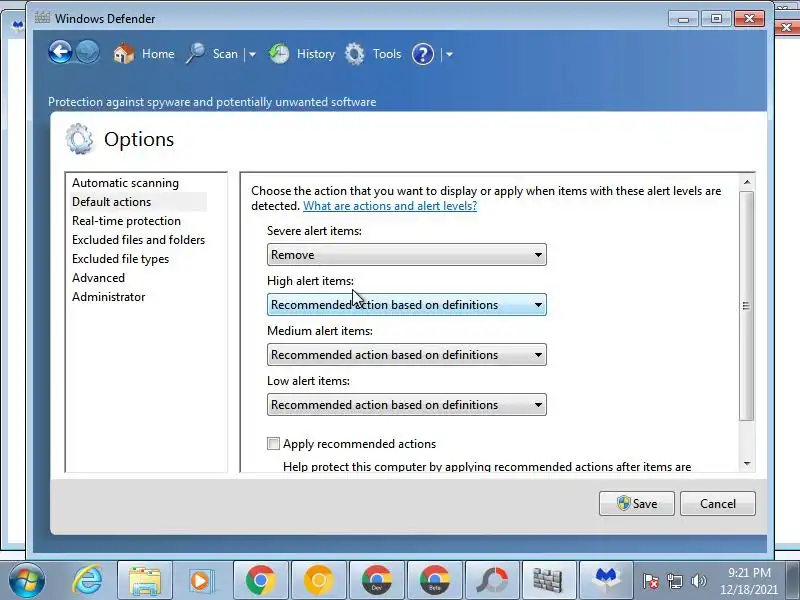Viewport: 800px width, 600px height.
Task: Open Windows Media Player from taskbar
Action: click(200, 581)
